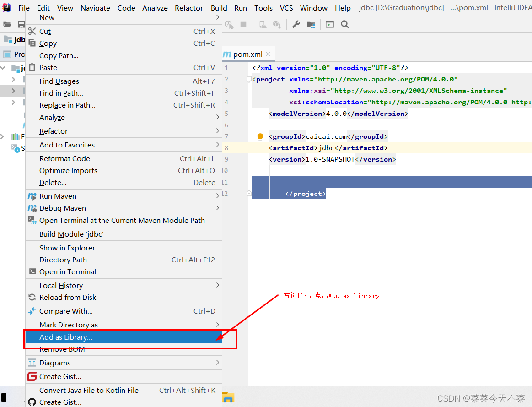Select Add as Library from context menu
The height and width of the screenshot is (407, 532).
tap(124, 337)
